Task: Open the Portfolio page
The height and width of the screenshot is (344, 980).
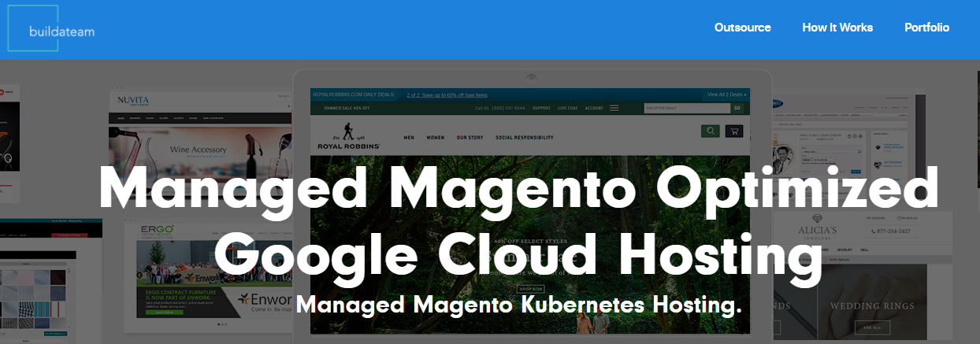Action: pos(926,28)
